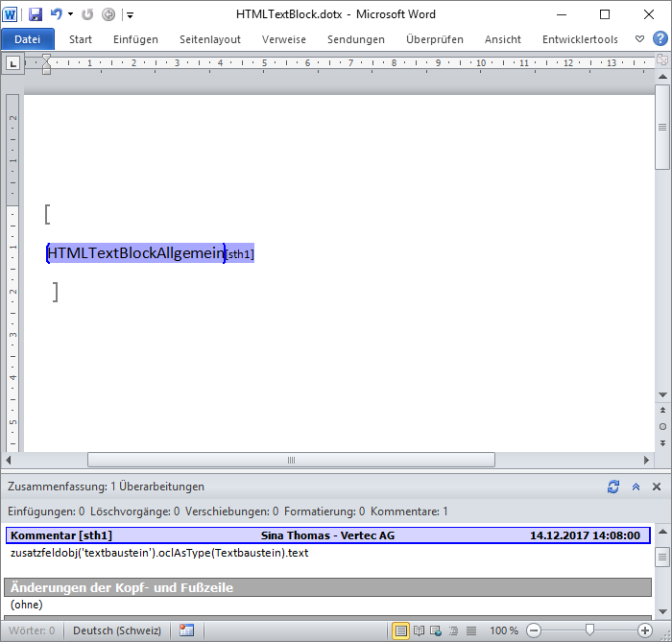Click the browse object circle button
The height and width of the screenshot is (642, 672).
coord(662,426)
